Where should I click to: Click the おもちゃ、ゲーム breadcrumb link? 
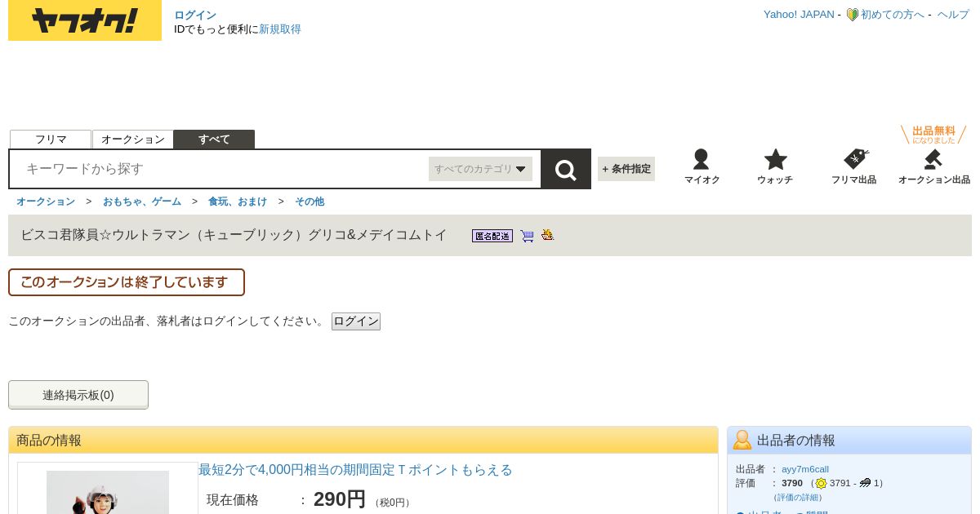(x=142, y=202)
